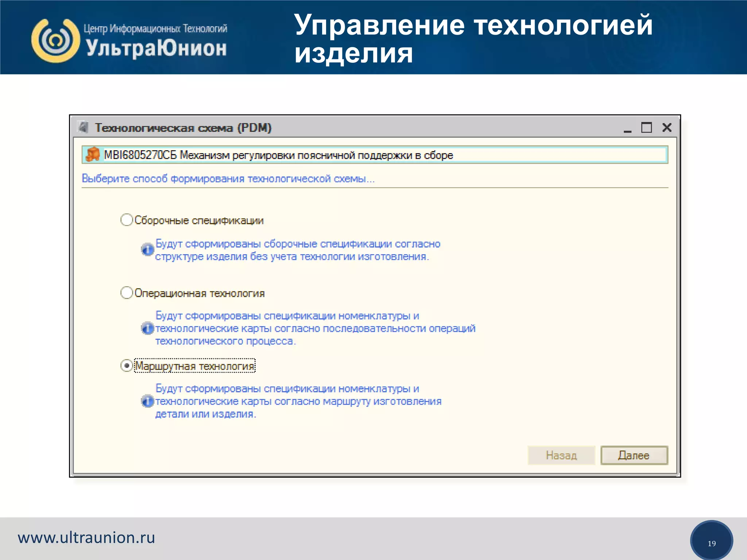Close the Технологическая схема (PDM) dialog
747x560 pixels.
(667, 128)
